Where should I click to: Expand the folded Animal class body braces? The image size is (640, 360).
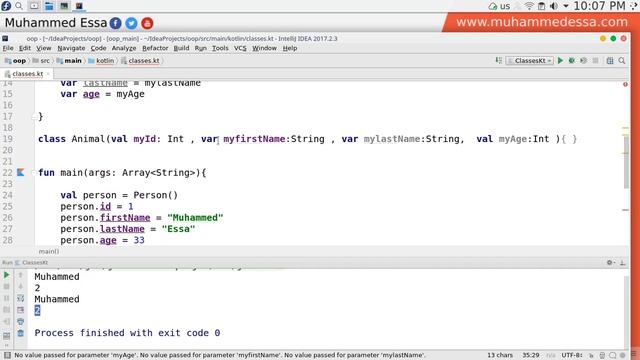coord(569,139)
